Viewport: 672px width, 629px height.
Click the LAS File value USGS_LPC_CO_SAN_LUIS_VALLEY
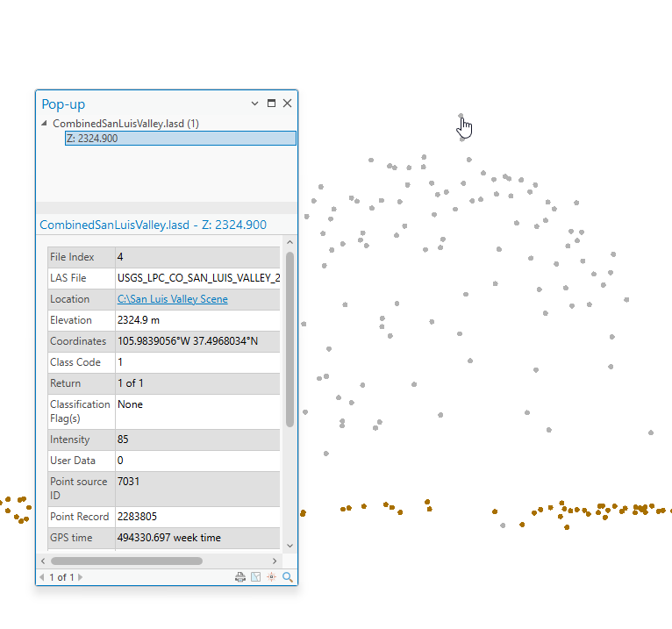[x=198, y=278]
